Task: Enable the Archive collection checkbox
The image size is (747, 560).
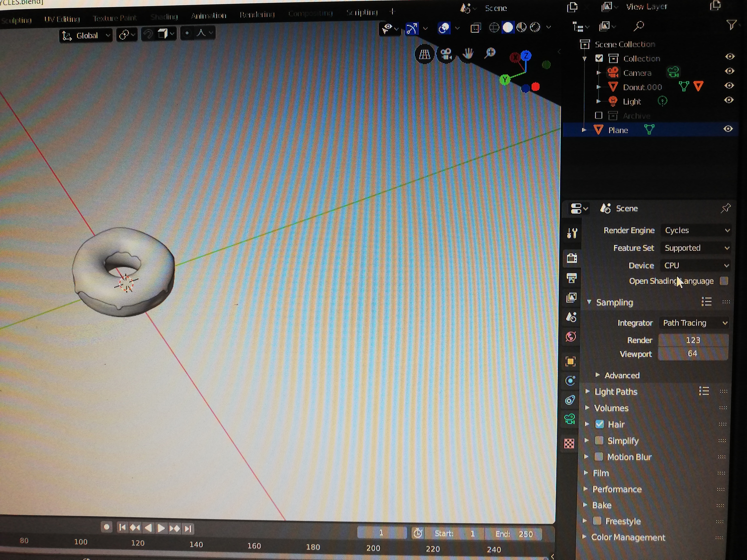Action: click(598, 116)
